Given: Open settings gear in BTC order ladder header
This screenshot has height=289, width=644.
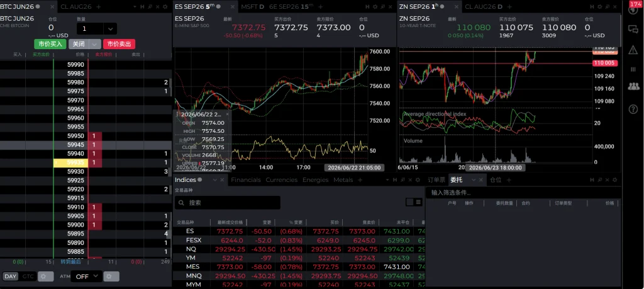Looking at the screenshot, I should pos(165,6).
